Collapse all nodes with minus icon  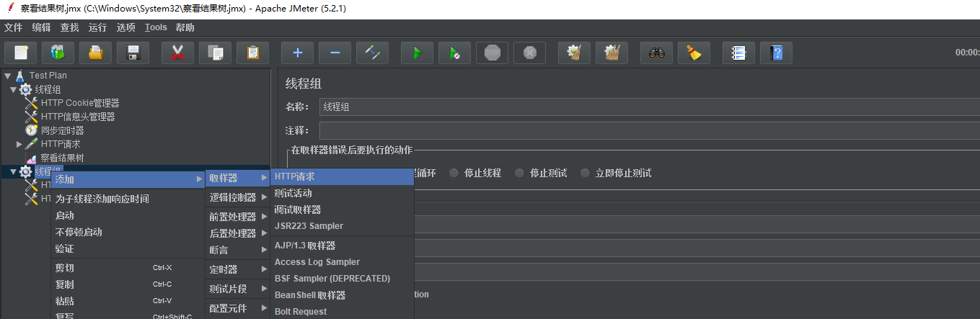(335, 53)
